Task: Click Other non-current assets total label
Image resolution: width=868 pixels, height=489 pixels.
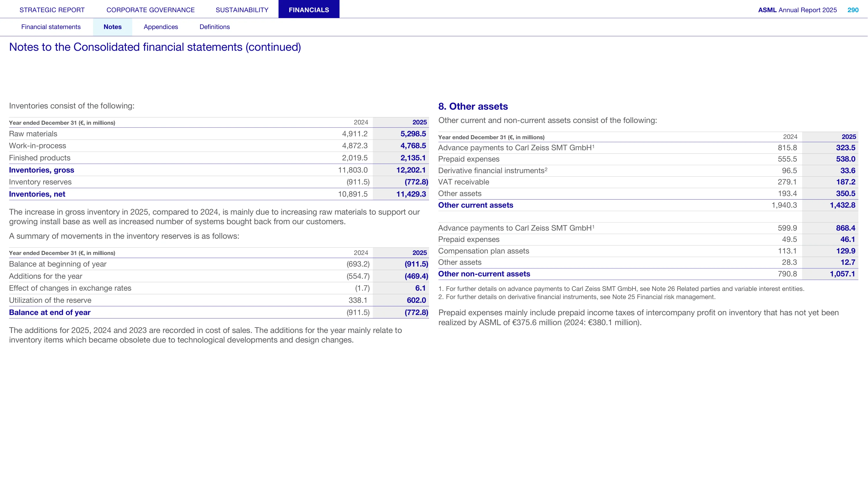Action: (484, 274)
